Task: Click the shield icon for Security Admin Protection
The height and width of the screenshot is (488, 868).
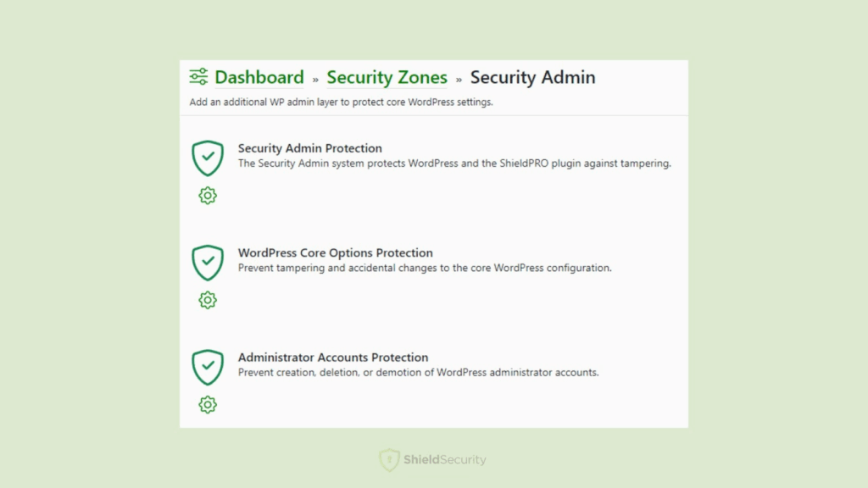Action: click(208, 158)
